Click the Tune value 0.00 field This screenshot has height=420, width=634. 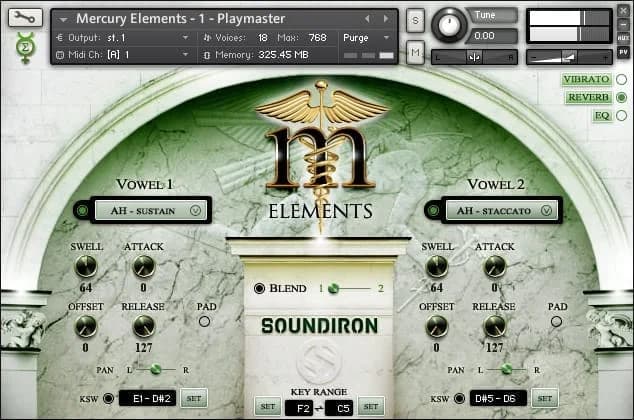[x=491, y=36]
